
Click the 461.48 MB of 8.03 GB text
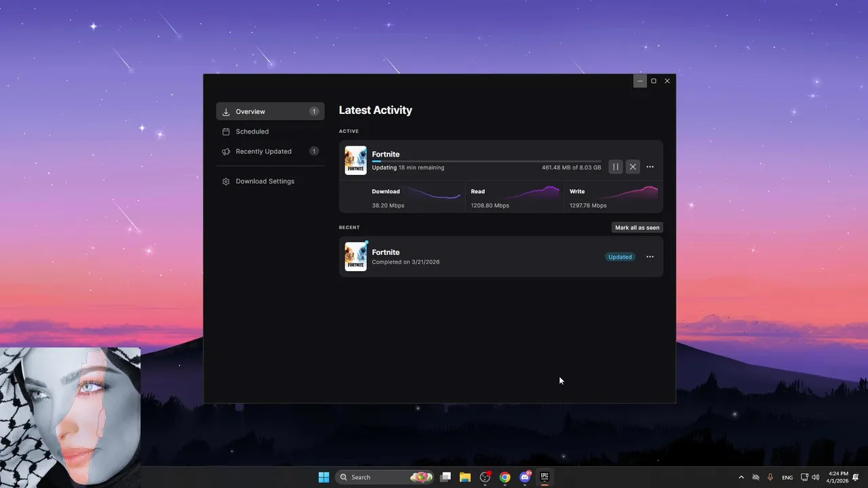(x=571, y=167)
